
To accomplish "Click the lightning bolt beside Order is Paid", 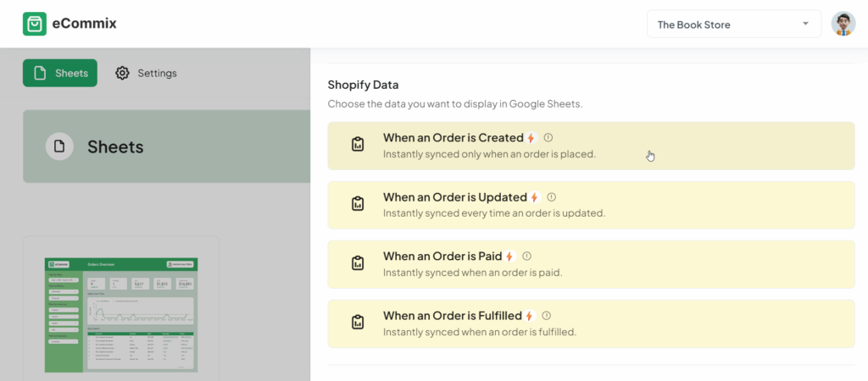I will point(509,257).
